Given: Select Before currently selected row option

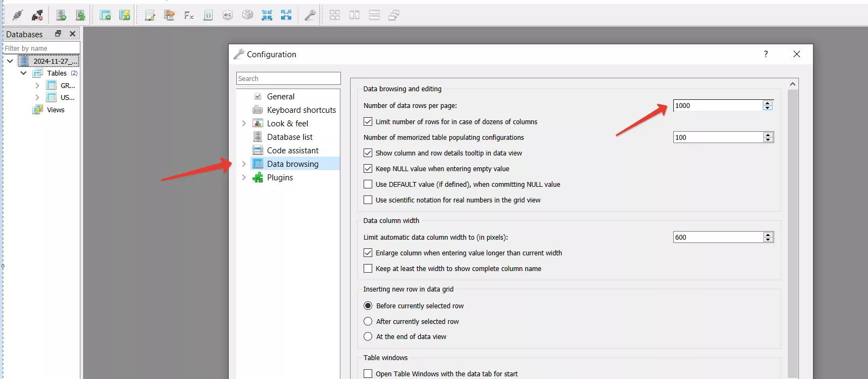Looking at the screenshot, I should [x=368, y=306].
